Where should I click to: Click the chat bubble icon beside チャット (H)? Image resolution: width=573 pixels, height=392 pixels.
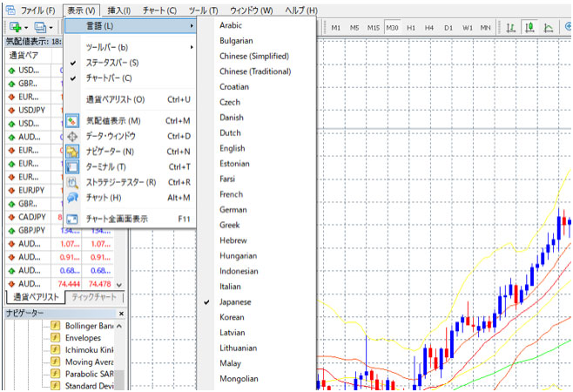72,198
